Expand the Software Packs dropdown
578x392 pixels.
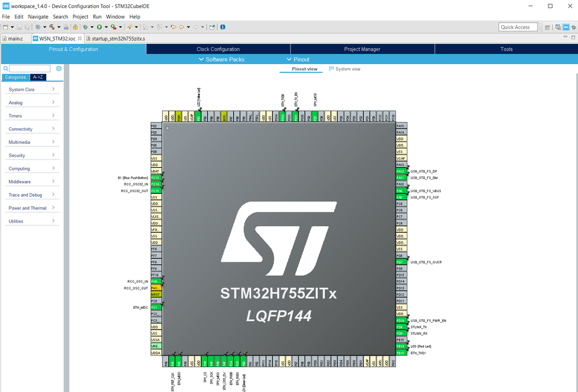(221, 60)
